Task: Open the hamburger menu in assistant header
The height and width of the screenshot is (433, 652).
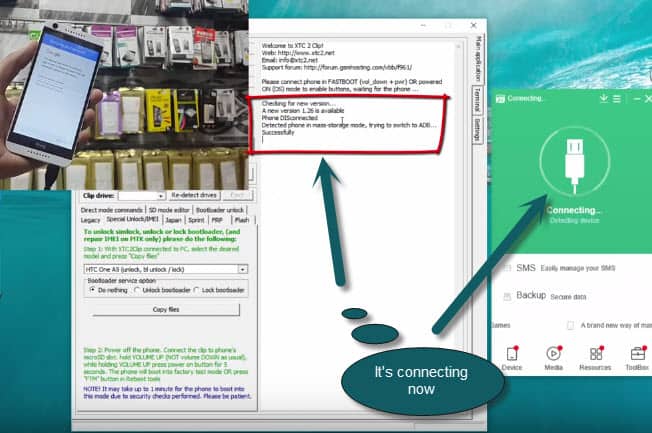Action: point(617,99)
